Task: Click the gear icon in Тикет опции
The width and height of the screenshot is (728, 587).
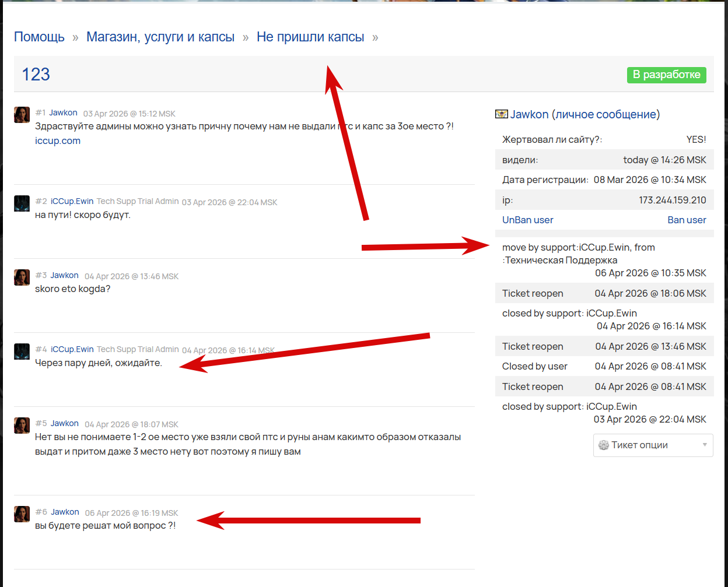Action: (604, 445)
